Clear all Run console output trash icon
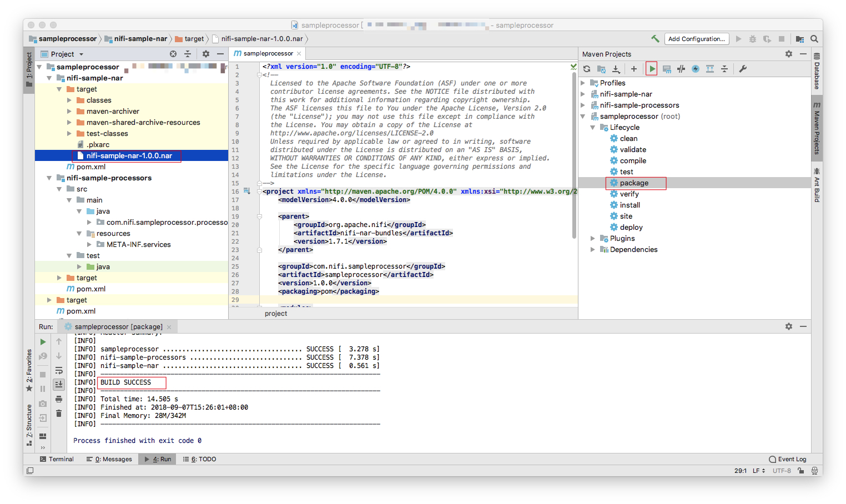Screen dimensions: 846x504 click(x=59, y=413)
